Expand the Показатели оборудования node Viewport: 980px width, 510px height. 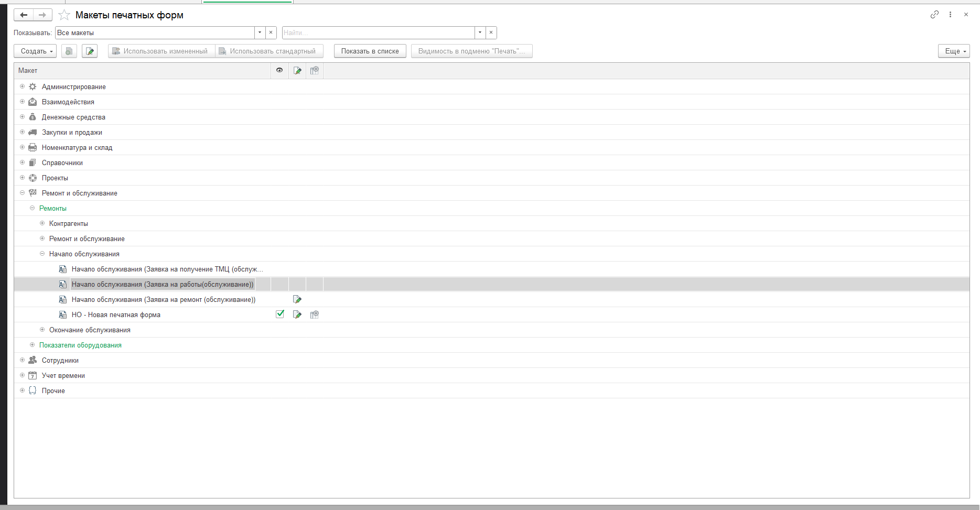coord(32,345)
